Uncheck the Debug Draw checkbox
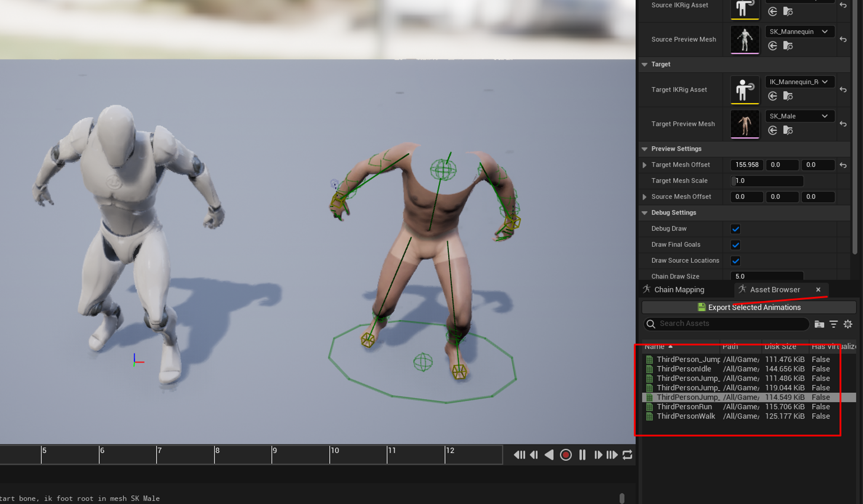Screen dimensions: 863x504 tap(736, 229)
